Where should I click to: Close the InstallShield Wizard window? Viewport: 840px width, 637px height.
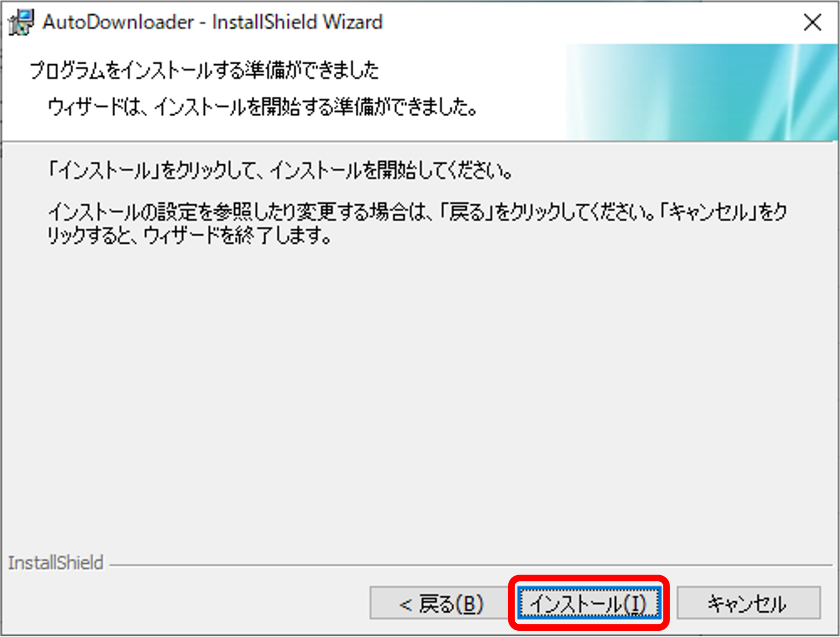point(812,22)
